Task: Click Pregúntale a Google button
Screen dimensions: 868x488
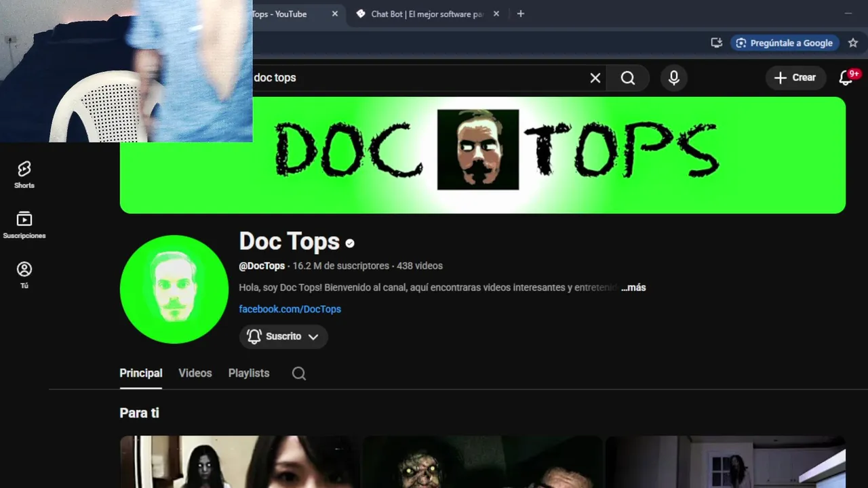Action: point(785,43)
